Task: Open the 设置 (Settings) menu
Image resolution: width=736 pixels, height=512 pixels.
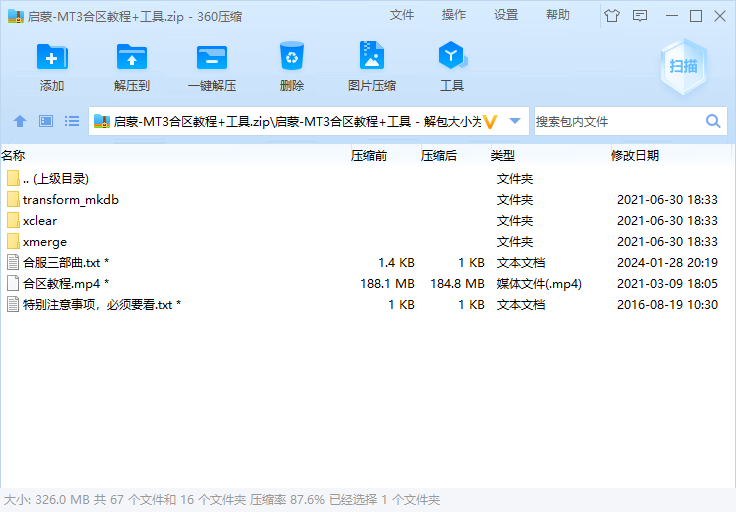Action: click(506, 15)
